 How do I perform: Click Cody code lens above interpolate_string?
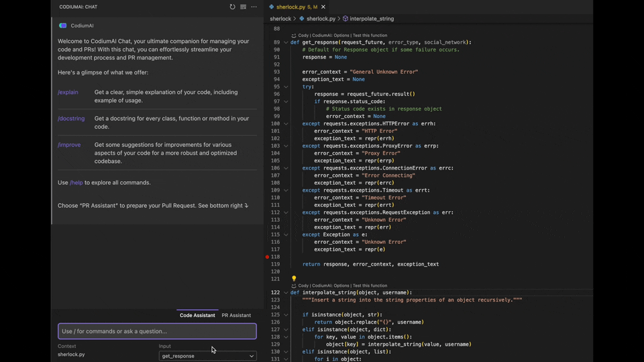click(303, 286)
